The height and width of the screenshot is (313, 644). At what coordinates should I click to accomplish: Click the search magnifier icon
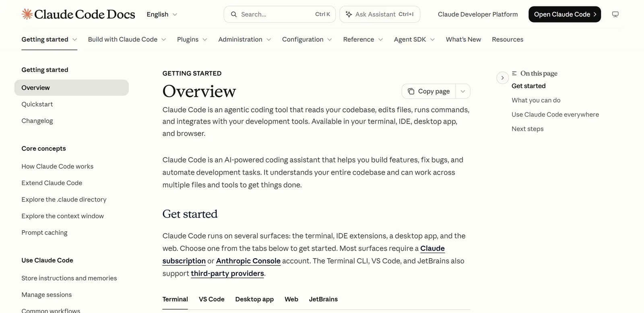(234, 14)
